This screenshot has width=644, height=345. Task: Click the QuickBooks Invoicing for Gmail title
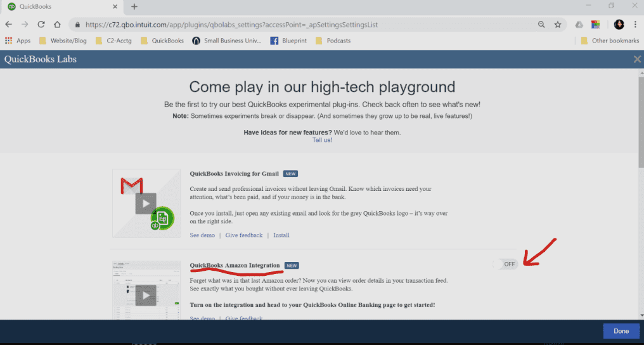pos(234,174)
